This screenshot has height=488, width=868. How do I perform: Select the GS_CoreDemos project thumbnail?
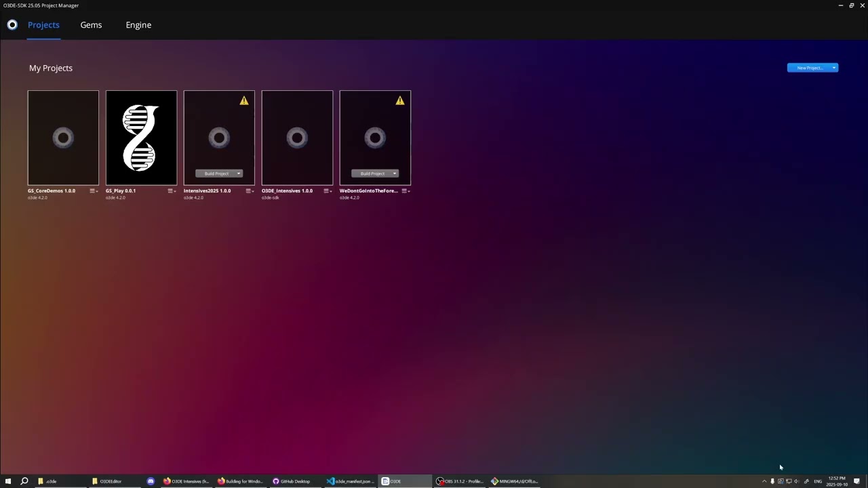(x=63, y=138)
